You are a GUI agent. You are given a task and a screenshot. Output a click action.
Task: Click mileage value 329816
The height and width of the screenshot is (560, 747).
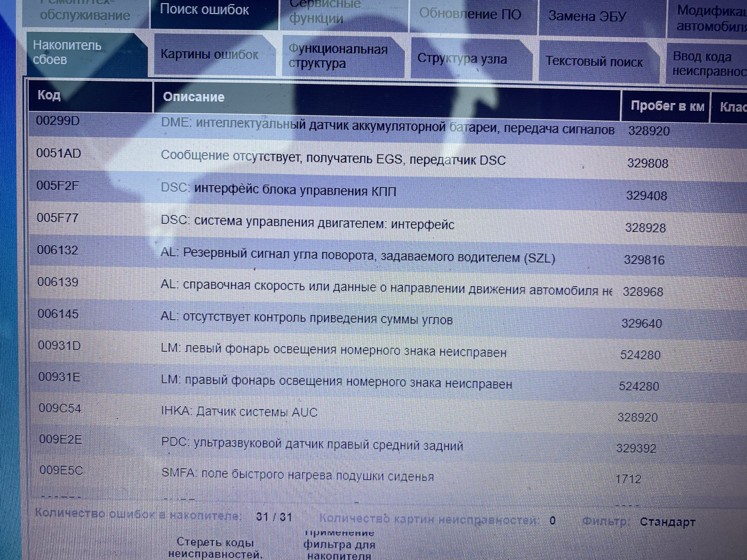[x=644, y=260]
